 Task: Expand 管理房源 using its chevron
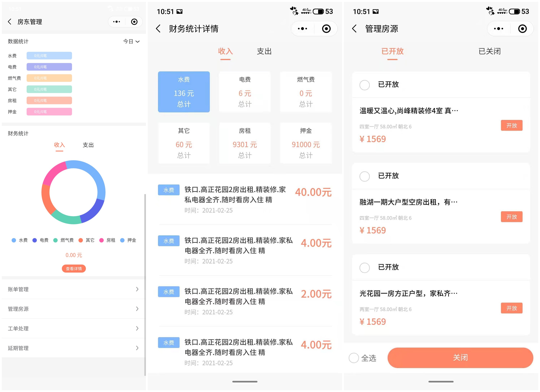click(137, 309)
